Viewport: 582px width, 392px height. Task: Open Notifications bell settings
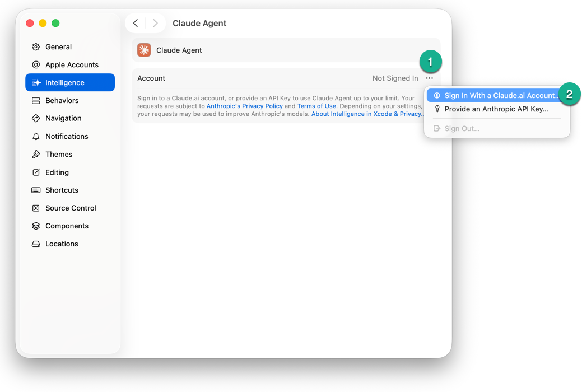click(66, 137)
